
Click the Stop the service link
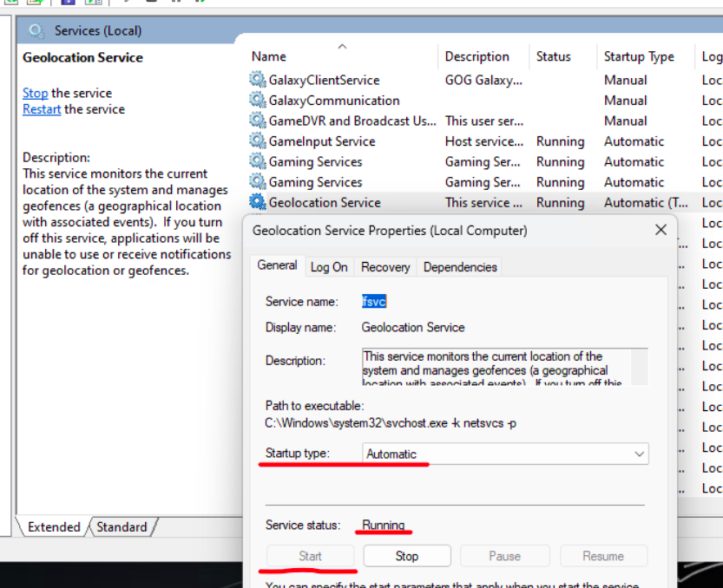click(x=36, y=93)
